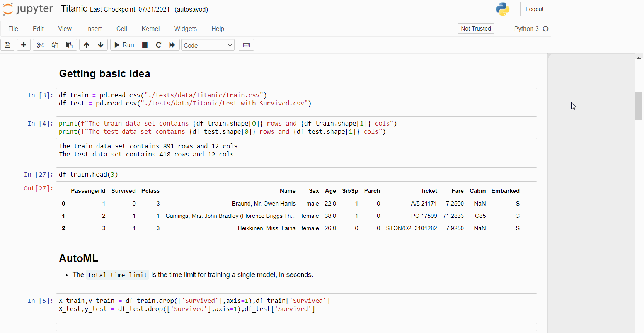Open the Kernel menu
This screenshot has height=333, width=644.
click(x=151, y=29)
